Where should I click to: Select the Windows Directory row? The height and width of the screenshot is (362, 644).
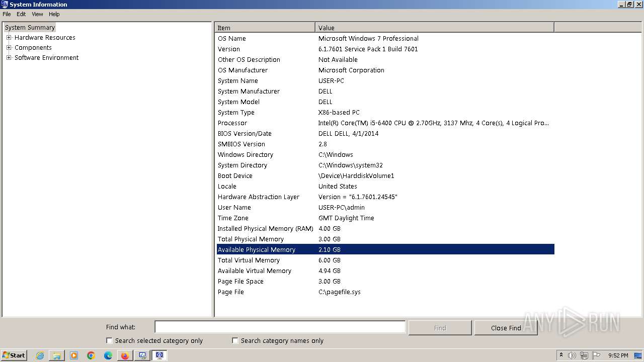(x=385, y=155)
